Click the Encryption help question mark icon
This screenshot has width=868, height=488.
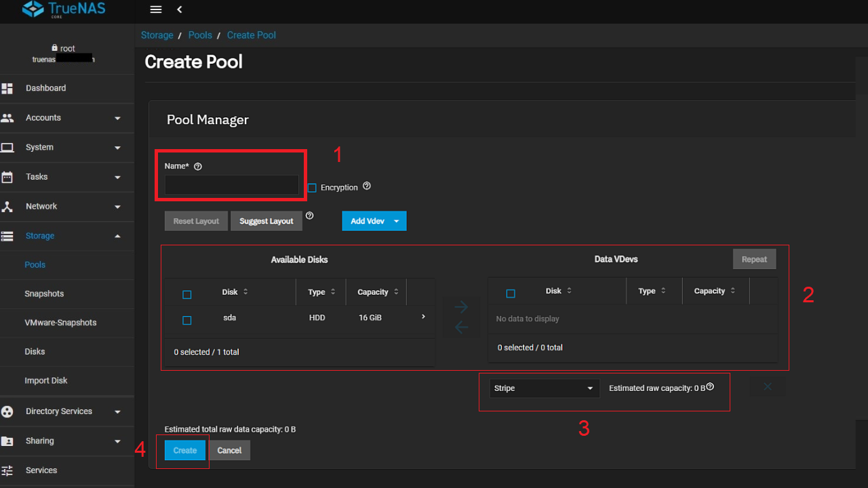pyautogui.click(x=367, y=186)
